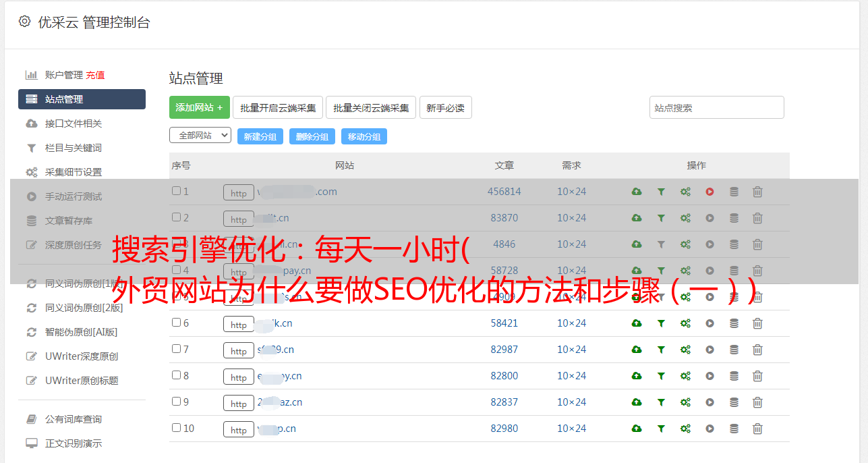
Task: Click the filter icon in row 6
Action: (x=661, y=324)
